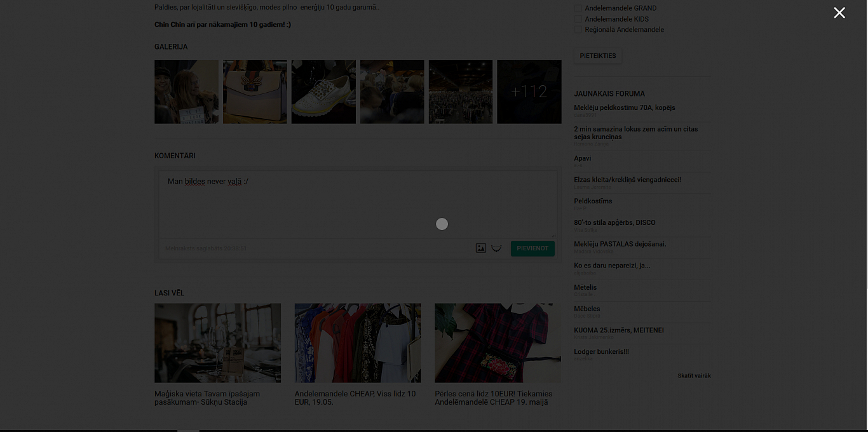The width and height of the screenshot is (868, 432).
Task: Open forum topic Meklēju peldkostīmu 70A, kopējs
Action: coord(624,108)
